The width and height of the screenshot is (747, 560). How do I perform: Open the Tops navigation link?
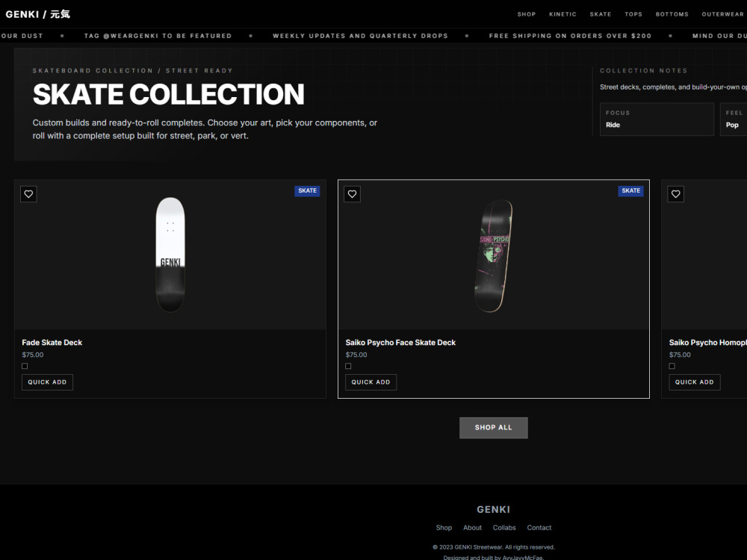(633, 14)
